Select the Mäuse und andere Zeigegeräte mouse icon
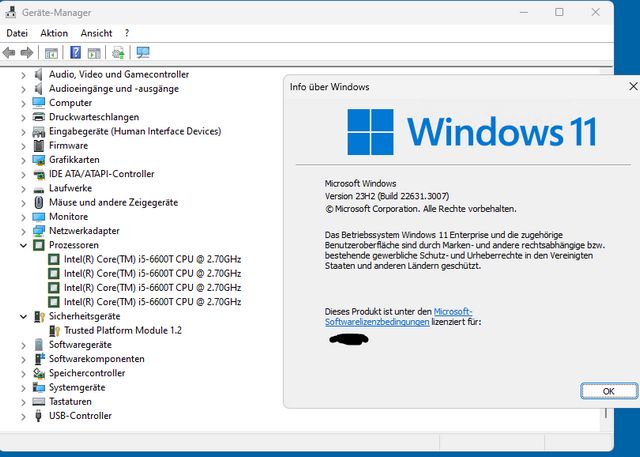This screenshot has height=457, width=640. (39, 202)
